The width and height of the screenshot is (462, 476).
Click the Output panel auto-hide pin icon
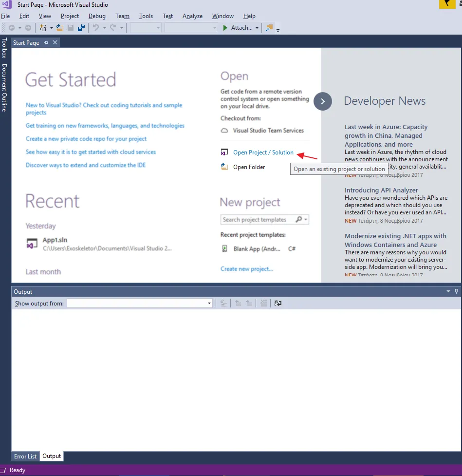click(456, 291)
